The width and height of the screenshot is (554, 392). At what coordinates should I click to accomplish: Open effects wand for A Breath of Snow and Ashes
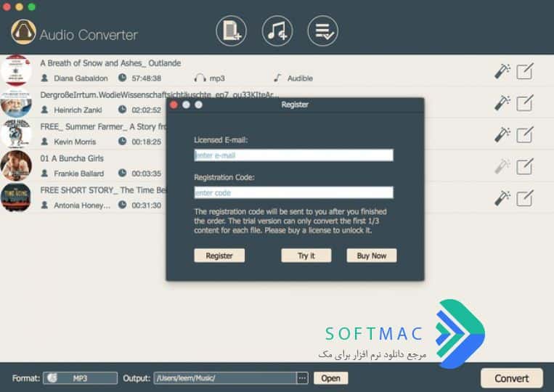pyautogui.click(x=502, y=72)
